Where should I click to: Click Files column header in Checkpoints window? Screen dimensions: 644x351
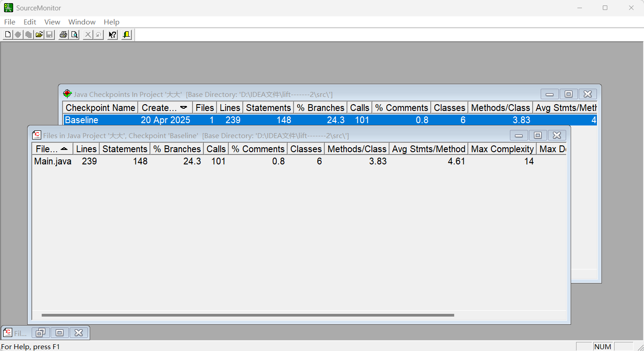click(205, 108)
